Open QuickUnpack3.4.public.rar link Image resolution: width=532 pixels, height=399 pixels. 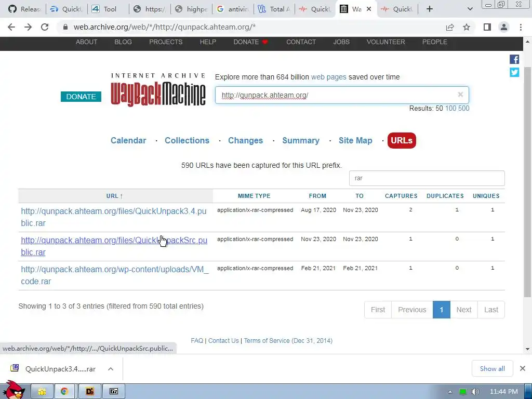[x=114, y=217]
